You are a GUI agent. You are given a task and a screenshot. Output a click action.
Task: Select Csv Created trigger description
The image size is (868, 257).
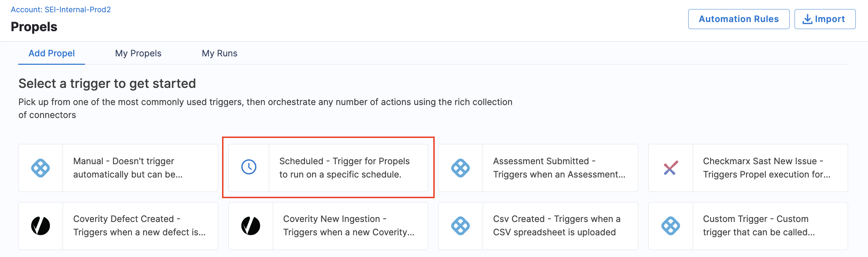557,225
